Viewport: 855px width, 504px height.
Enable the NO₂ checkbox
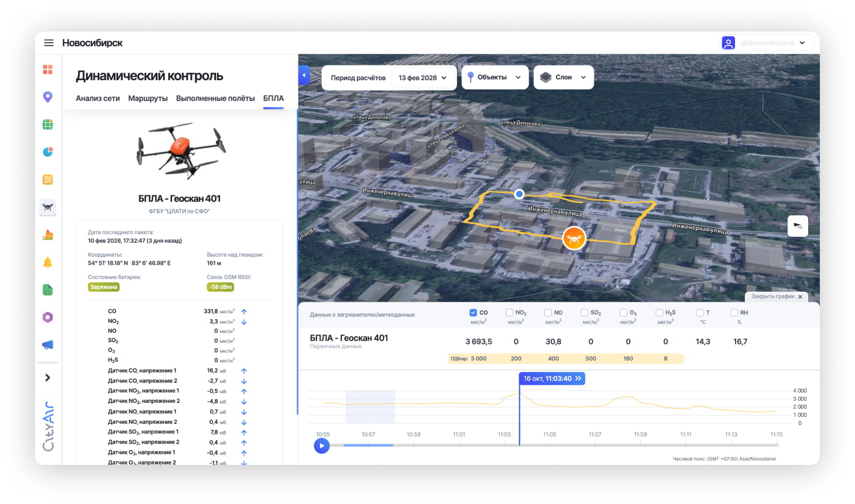point(509,313)
